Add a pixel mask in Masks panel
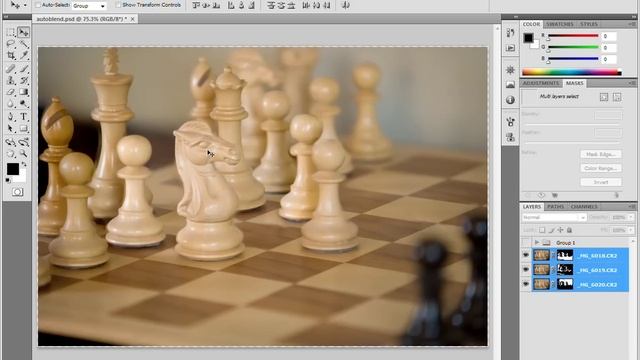 point(604,97)
